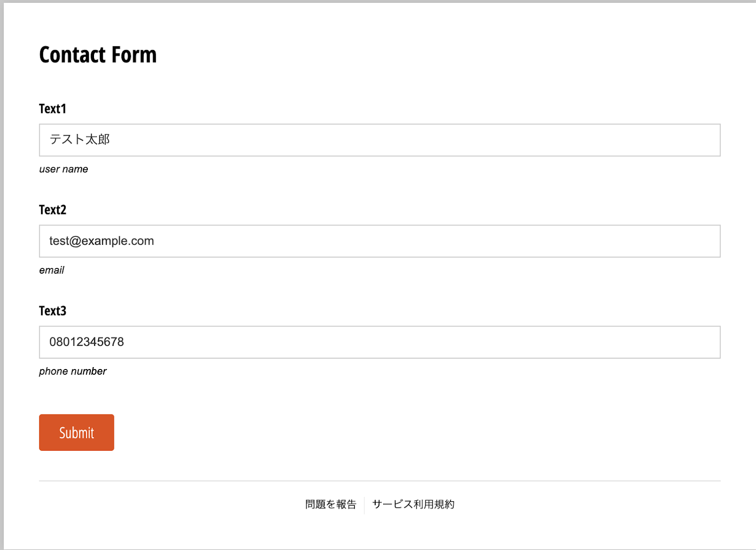Click the Text3 field label
Viewport: 756px width, 550px height.
52,311
